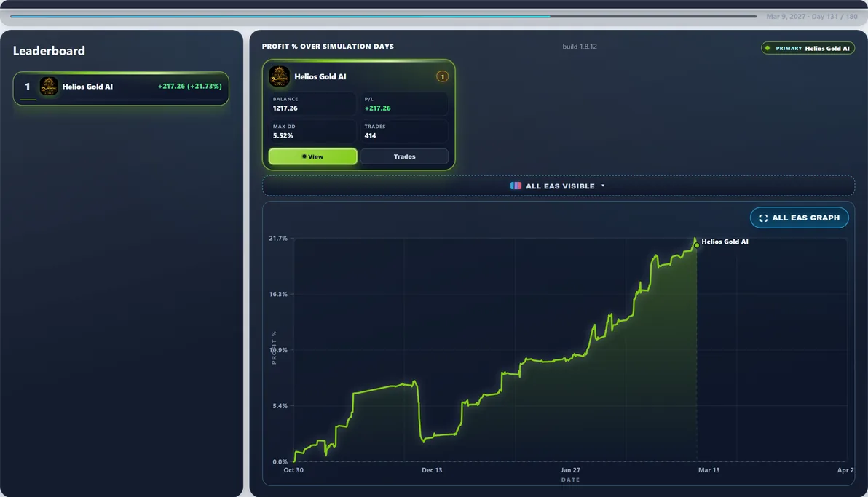
Task: Open the All EAs Graph button
Action: click(799, 218)
